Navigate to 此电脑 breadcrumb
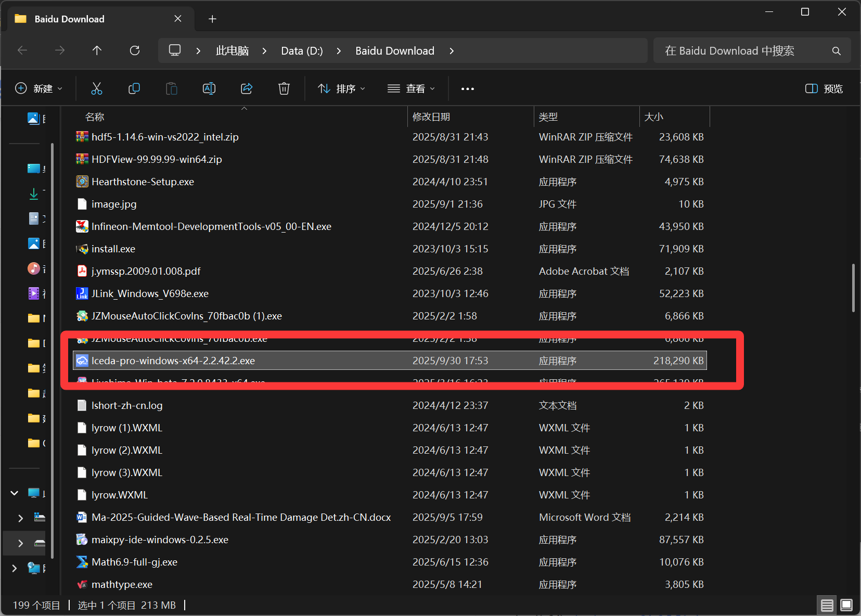This screenshot has height=616, width=861. (232, 51)
